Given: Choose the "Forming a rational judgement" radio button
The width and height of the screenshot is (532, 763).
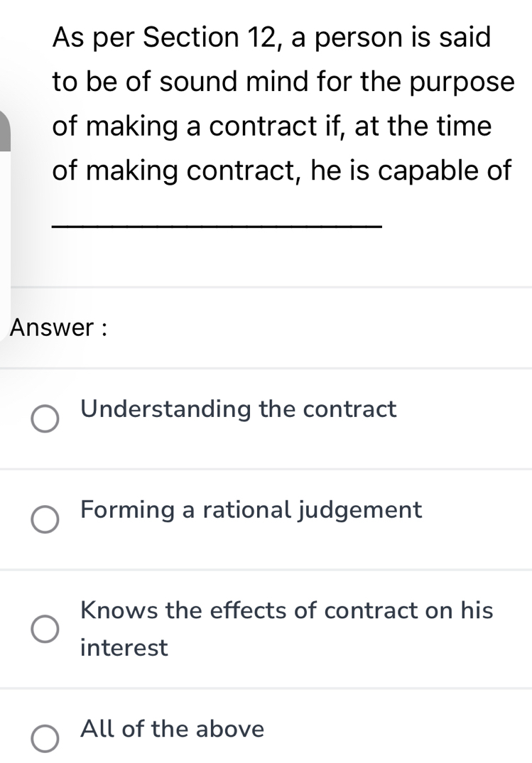Looking at the screenshot, I should 45,519.
